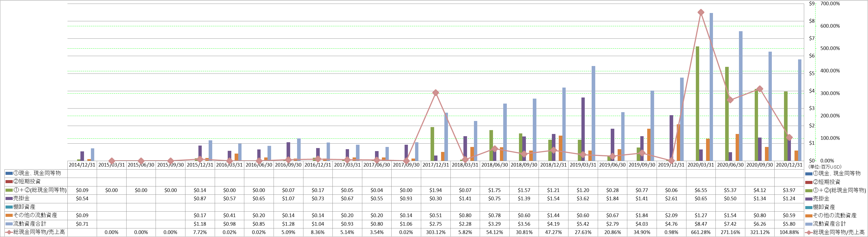Click the left legend row label 総現金同等物/売上高
Viewport: 868px width, 237px height.
tap(39, 232)
